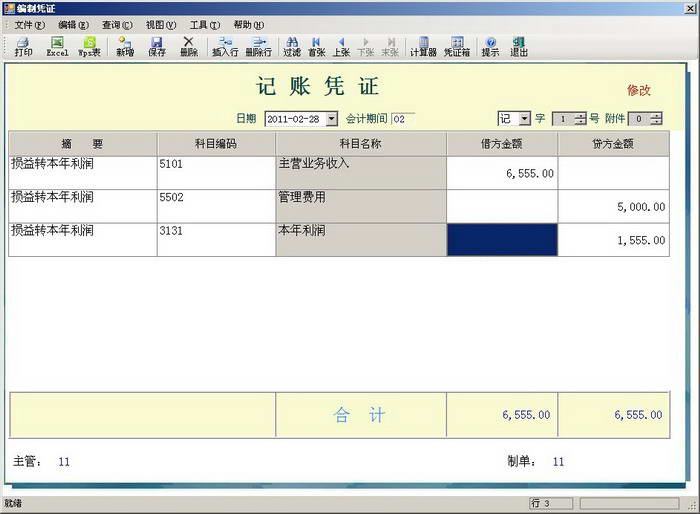Screen dimensions: 700x514
Task: Export to Wps表 spreadsheet icon
Action: pyautogui.click(x=90, y=46)
